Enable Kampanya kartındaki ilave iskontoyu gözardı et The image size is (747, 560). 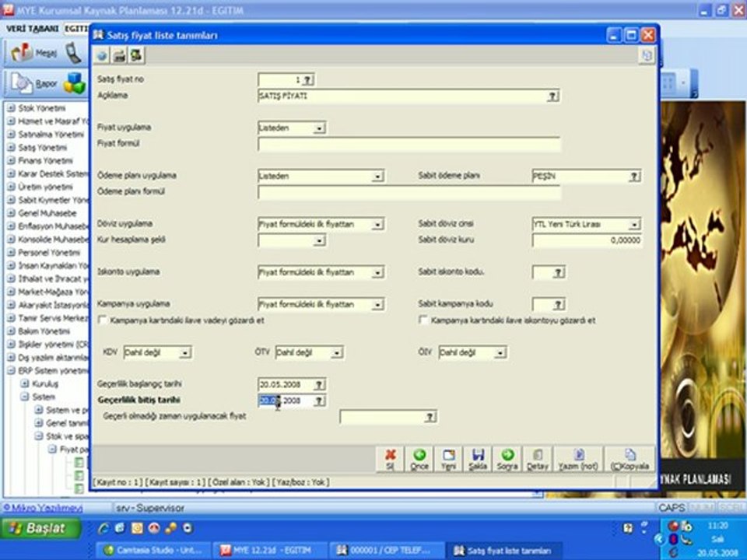tap(423, 320)
